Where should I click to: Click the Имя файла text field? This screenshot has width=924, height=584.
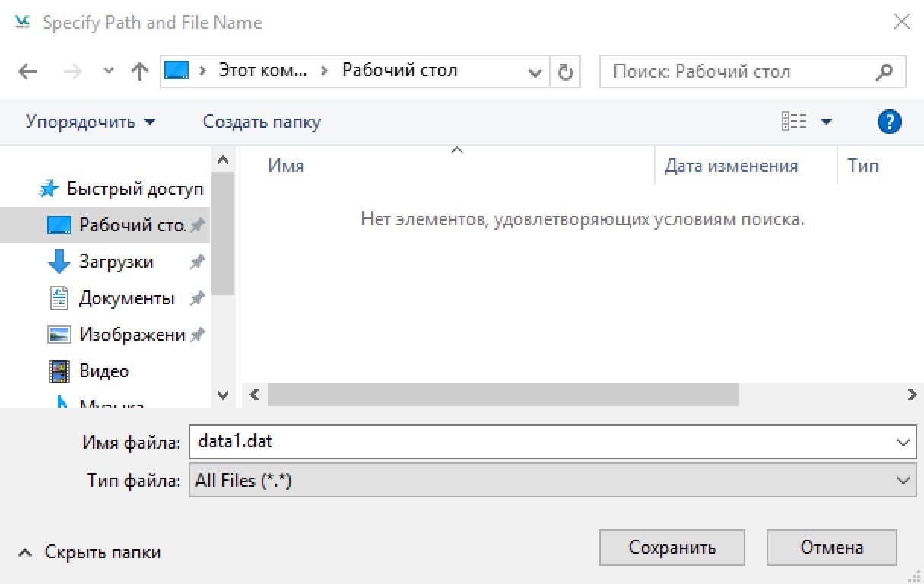[540, 441]
